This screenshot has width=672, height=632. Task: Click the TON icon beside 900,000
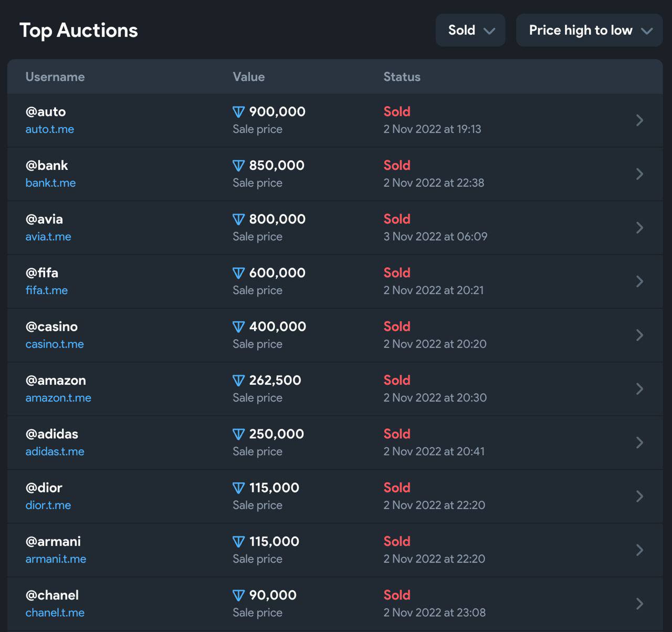pyautogui.click(x=238, y=112)
